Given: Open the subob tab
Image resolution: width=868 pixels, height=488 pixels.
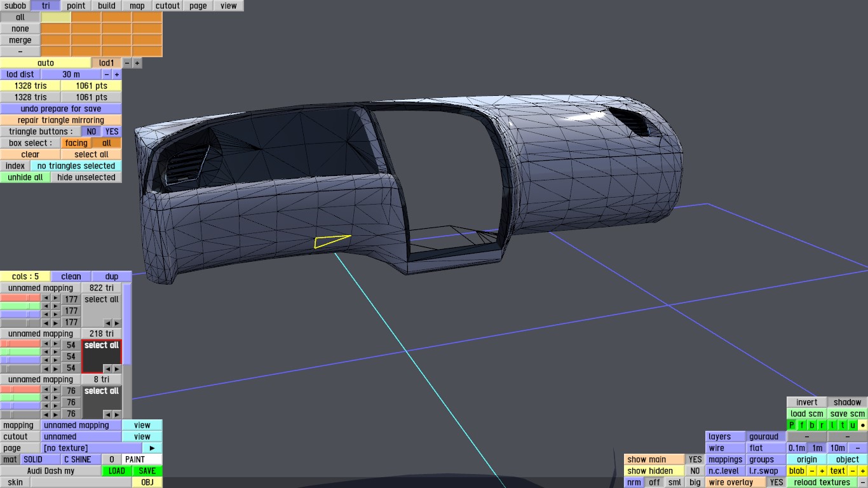Looking at the screenshot, I should (15, 6).
